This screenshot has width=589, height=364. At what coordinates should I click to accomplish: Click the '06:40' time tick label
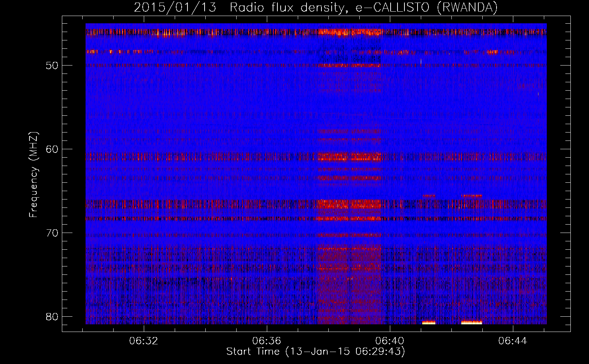point(390,341)
